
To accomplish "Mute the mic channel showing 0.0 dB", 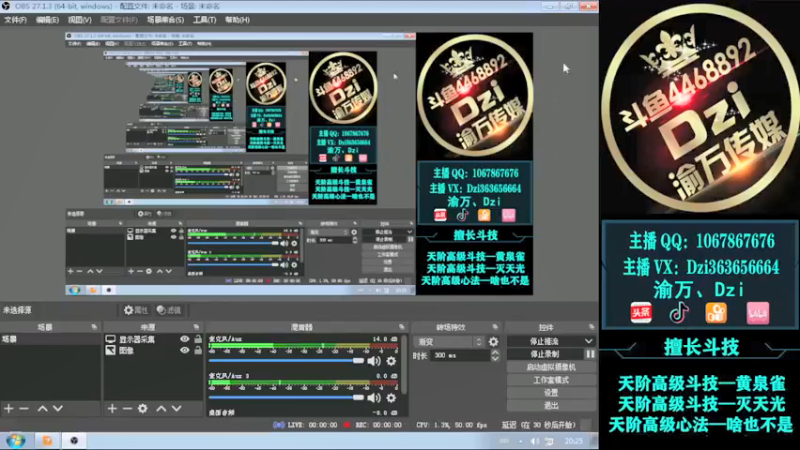I will [374, 398].
